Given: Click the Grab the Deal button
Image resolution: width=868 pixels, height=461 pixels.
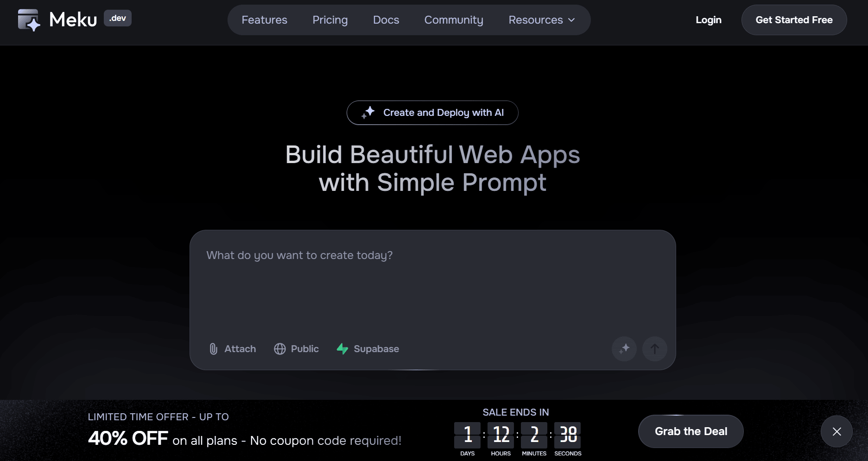Looking at the screenshot, I should pos(691,431).
